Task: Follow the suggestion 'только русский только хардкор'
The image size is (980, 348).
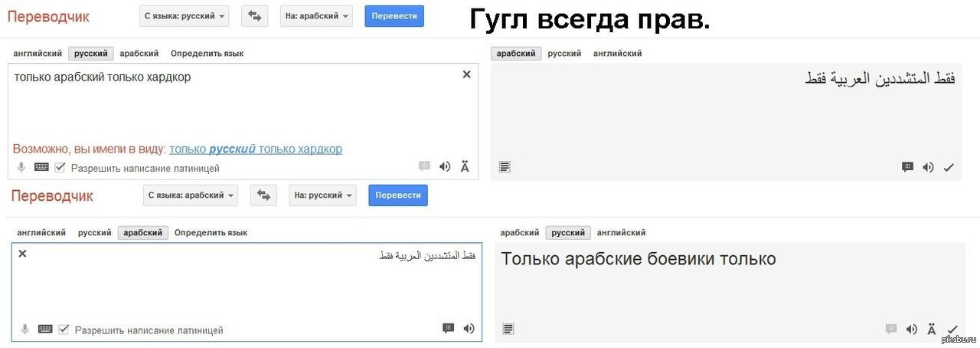Action: point(256,149)
